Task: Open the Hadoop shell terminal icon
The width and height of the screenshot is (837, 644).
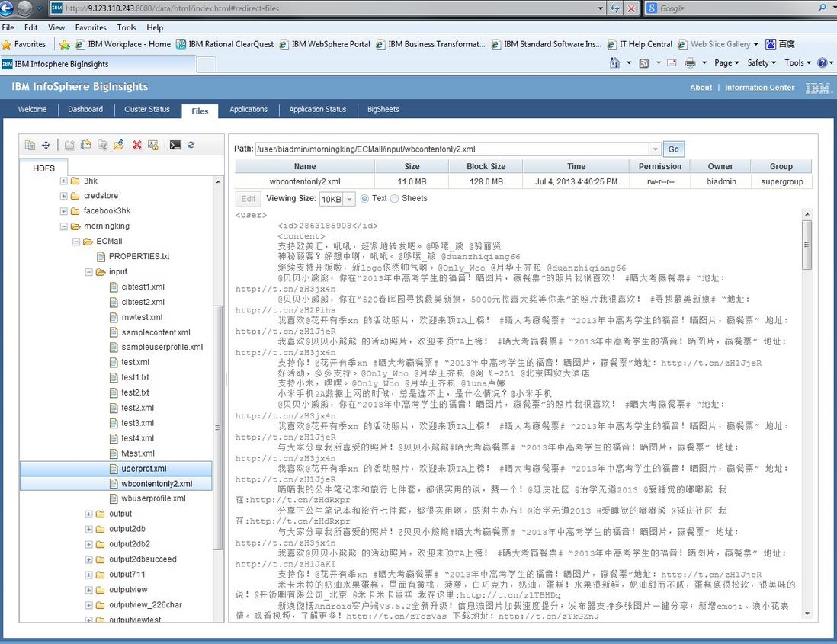Action: [175, 145]
